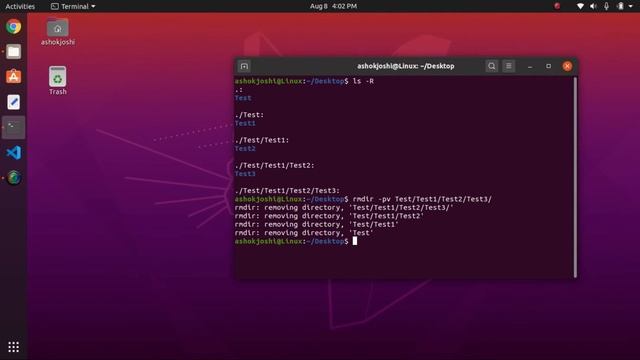Screen dimensions: 640x360
Task: Open a new tab in terminal window
Action: [244, 66]
